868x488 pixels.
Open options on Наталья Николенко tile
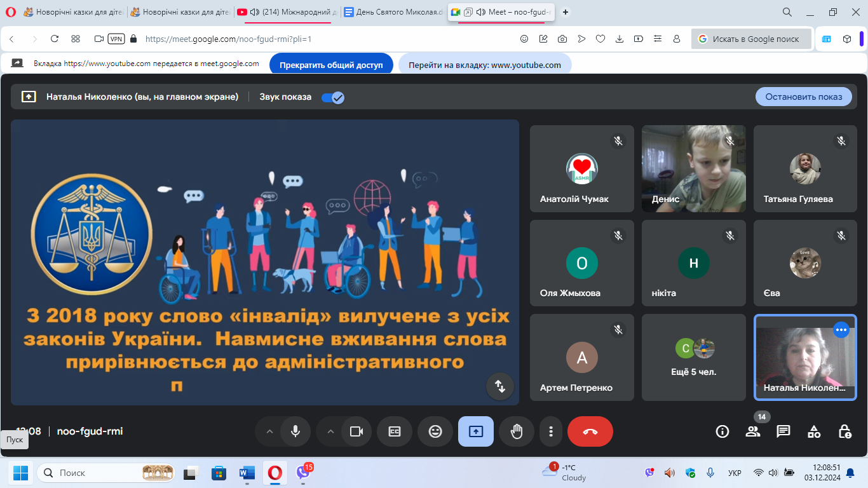[x=841, y=330]
